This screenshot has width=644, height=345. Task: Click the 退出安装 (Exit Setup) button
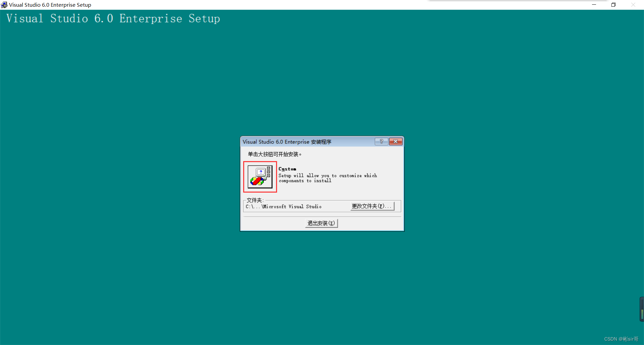pos(321,223)
